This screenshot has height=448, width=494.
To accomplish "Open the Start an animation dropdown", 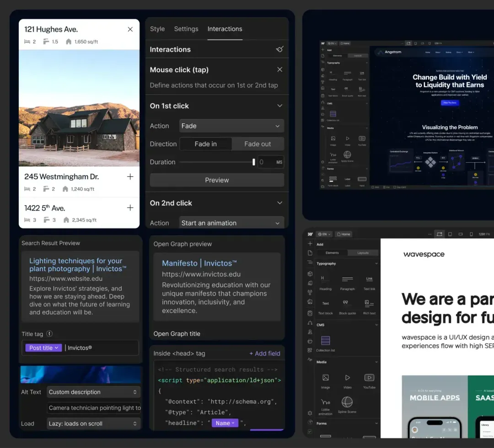I will 231,223.
